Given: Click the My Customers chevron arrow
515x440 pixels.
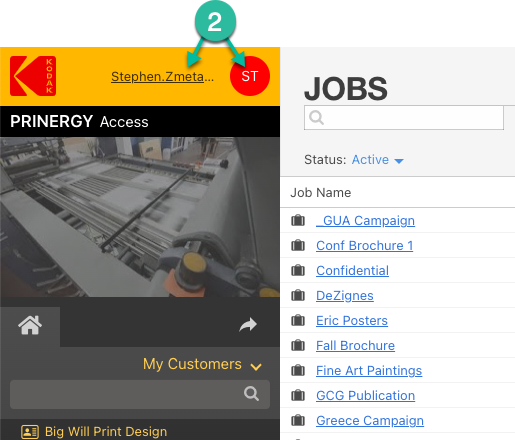Looking at the screenshot, I should tap(256, 367).
